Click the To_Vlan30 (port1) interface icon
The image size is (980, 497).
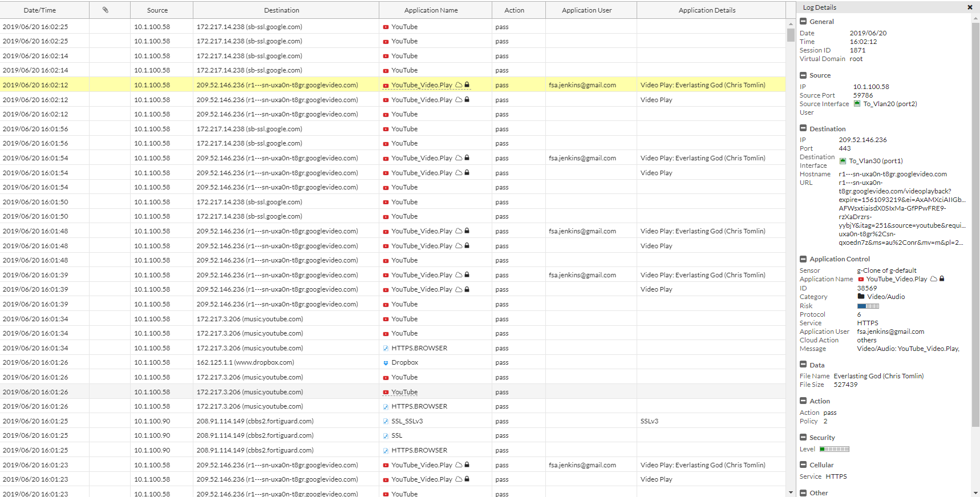(x=843, y=161)
